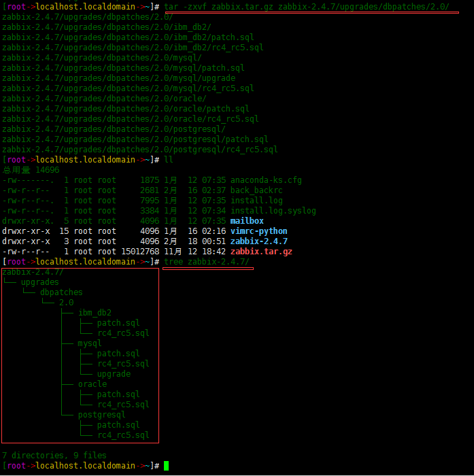Click output line ending in mysql/upgrade
This screenshot has width=474, height=476.
click(118, 78)
